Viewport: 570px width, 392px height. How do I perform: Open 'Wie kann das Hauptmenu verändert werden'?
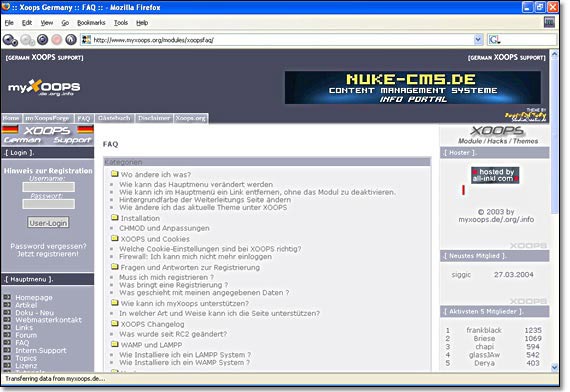click(196, 184)
